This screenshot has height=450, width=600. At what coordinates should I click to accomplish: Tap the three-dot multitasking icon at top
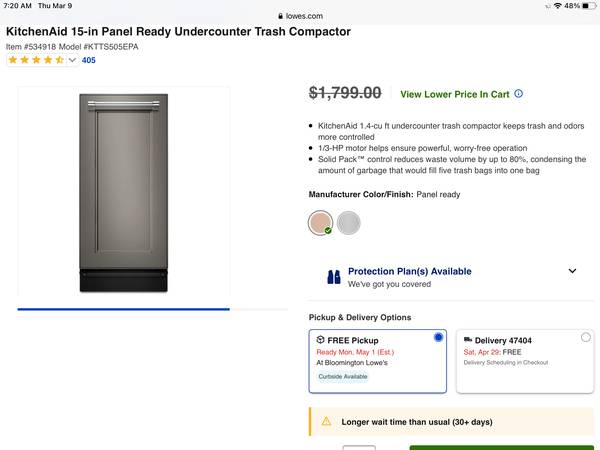[x=300, y=5]
